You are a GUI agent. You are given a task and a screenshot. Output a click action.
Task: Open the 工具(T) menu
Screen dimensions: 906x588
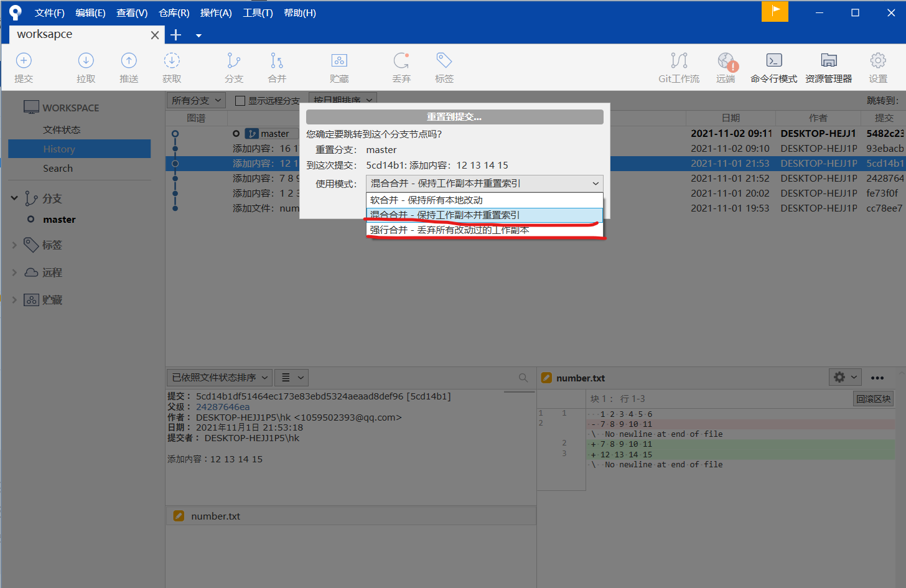pyautogui.click(x=258, y=13)
